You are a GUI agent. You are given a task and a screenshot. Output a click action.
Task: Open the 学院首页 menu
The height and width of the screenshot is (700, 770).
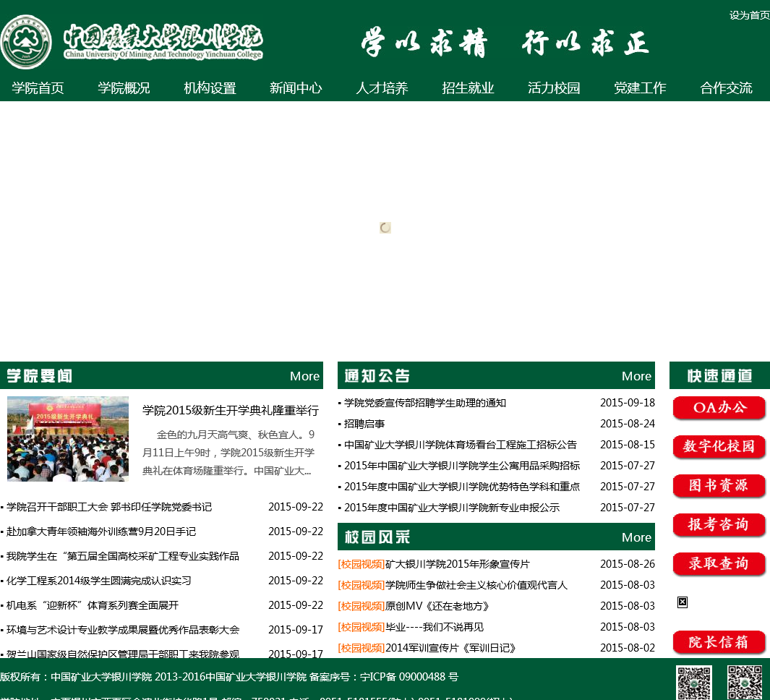pos(38,88)
